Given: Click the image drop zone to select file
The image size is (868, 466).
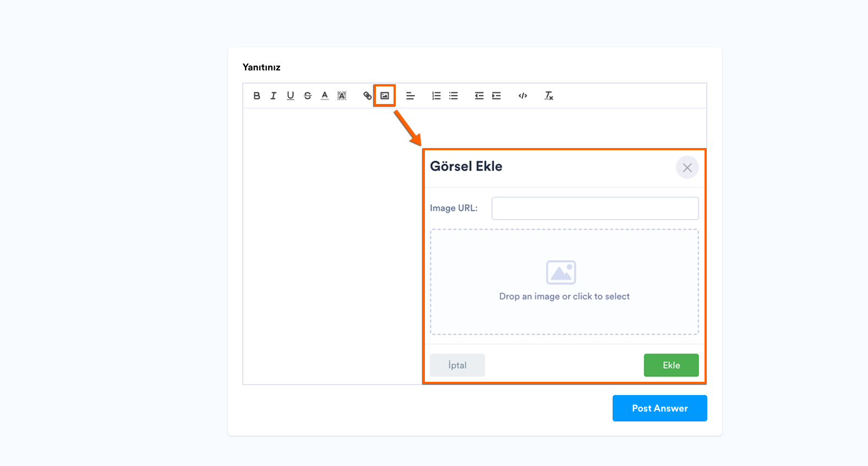Looking at the screenshot, I should 564,282.
